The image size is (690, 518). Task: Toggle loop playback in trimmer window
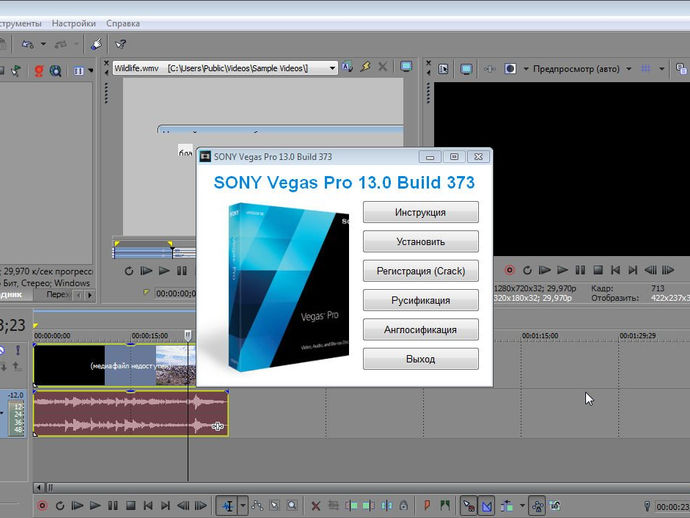click(x=128, y=271)
